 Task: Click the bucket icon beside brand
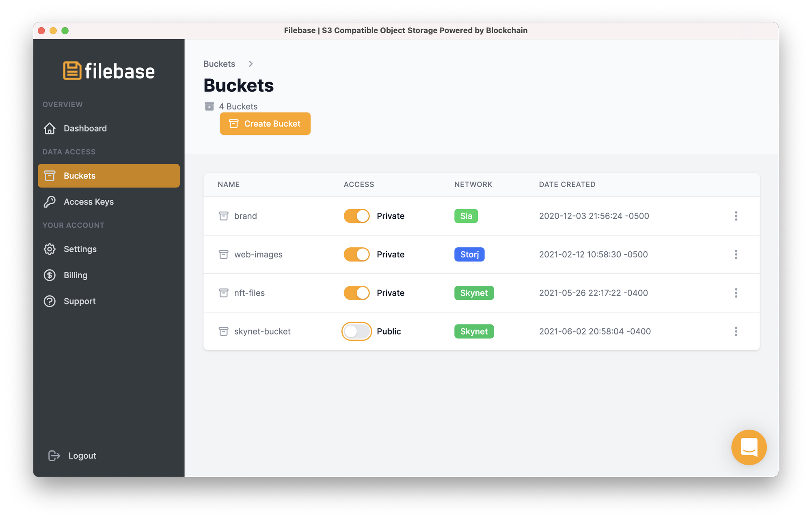pos(223,216)
